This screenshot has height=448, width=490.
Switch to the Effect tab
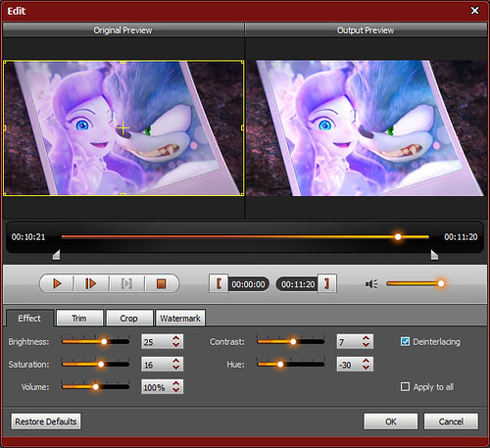[x=29, y=319]
